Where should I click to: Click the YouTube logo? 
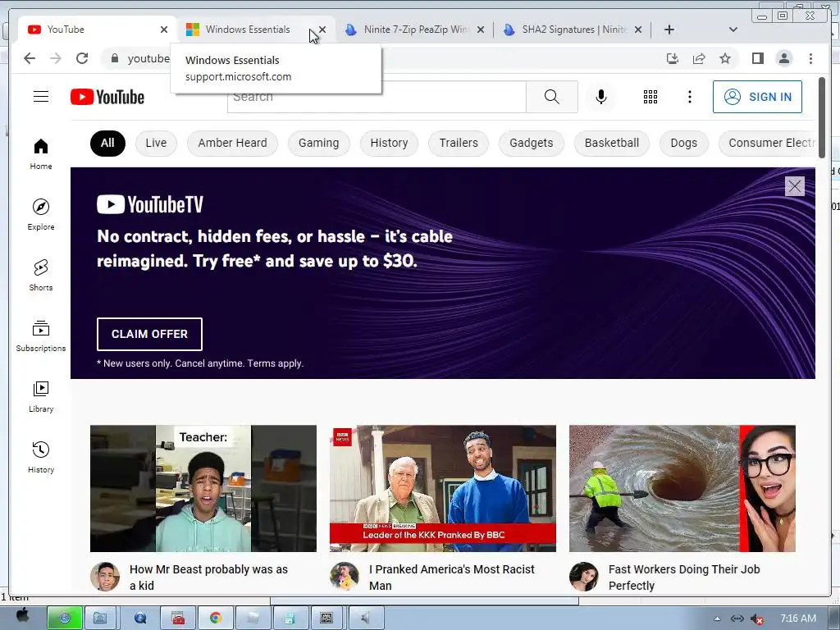(x=107, y=97)
